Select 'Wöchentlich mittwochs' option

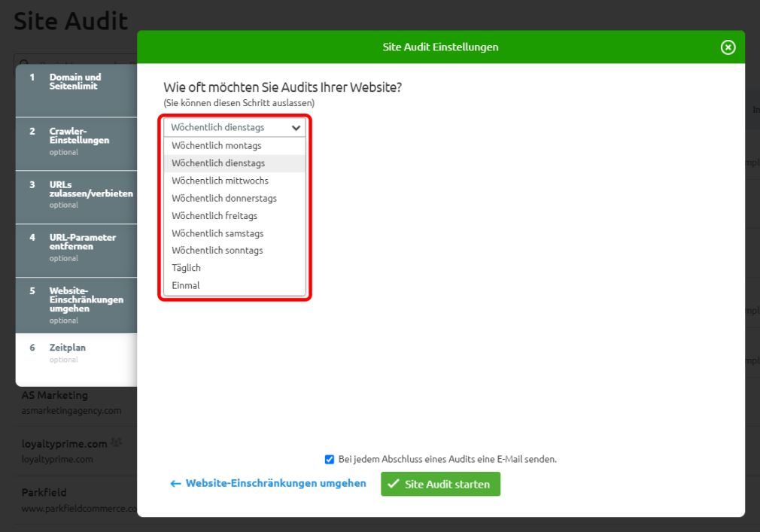tap(220, 181)
